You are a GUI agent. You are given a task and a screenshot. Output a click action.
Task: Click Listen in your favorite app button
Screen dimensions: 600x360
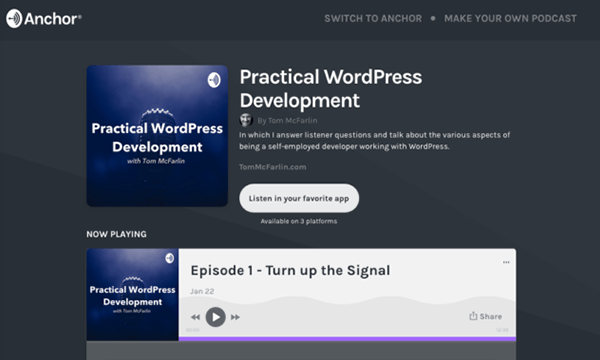coord(299,198)
